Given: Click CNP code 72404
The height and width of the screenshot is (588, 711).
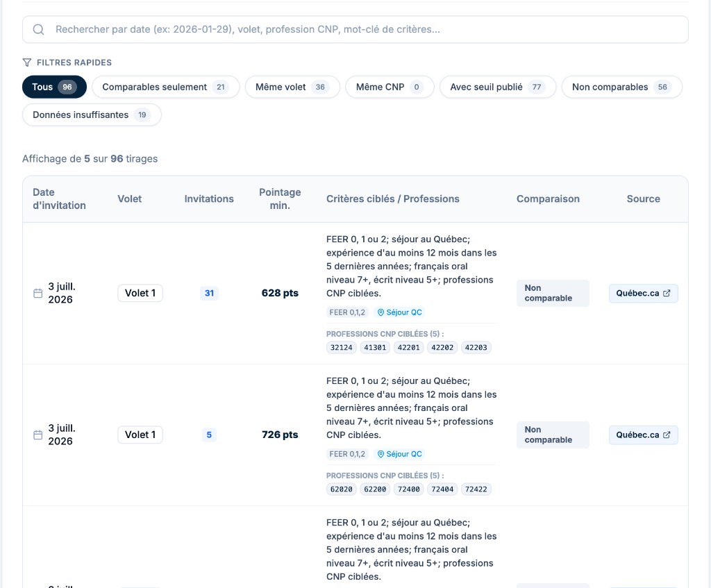Looking at the screenshot, I should (442, 489).
